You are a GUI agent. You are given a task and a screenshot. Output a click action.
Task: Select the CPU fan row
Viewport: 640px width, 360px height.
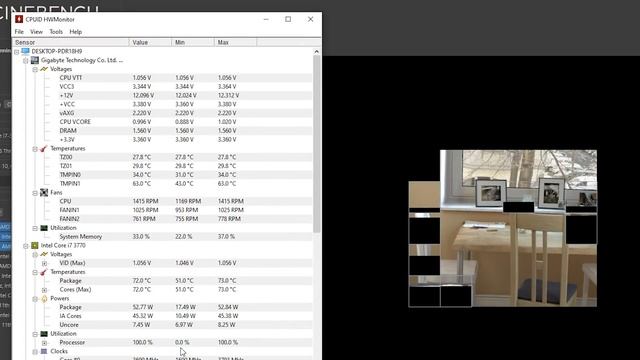pos(162,201)
